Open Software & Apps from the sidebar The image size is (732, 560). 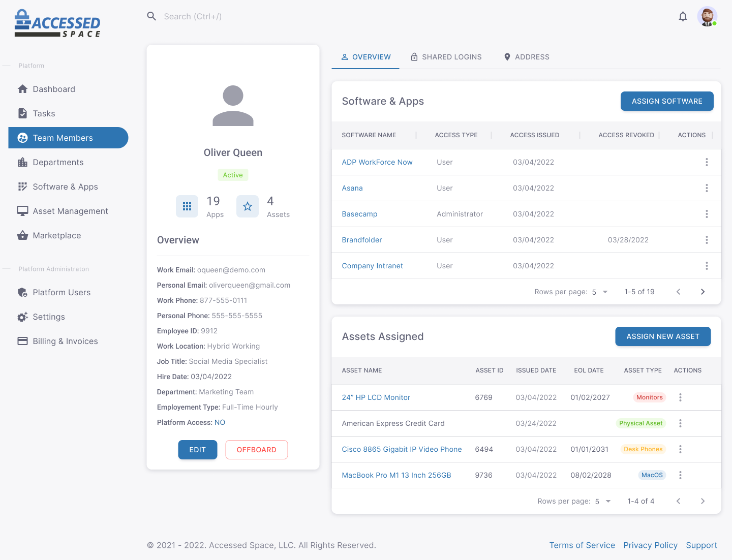click(x=68, y=186)
